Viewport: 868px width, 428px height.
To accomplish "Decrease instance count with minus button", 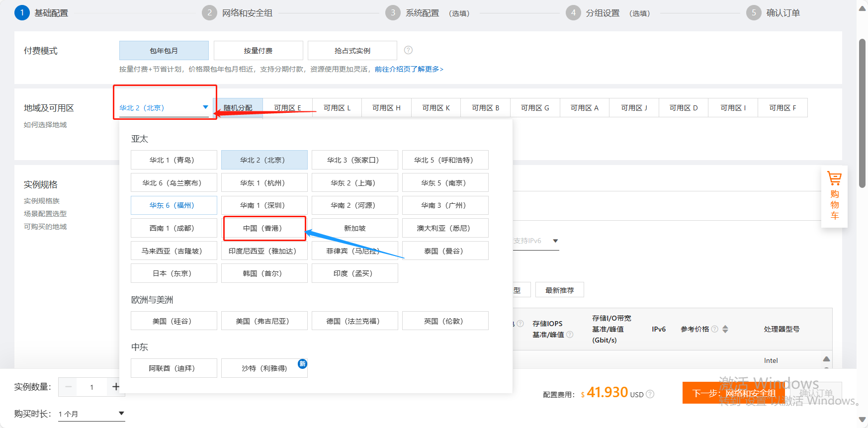I will click(x=69, y=387).
